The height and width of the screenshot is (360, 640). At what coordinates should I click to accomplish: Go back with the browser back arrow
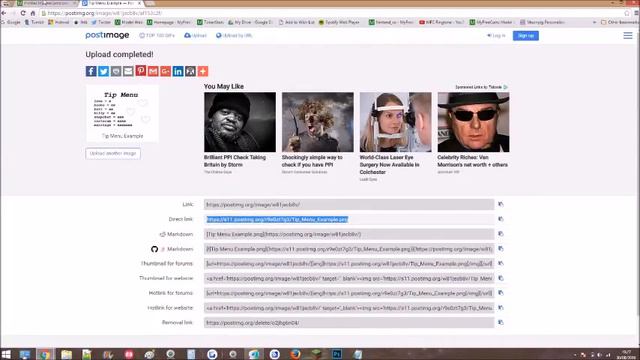(x=4, y=13)
